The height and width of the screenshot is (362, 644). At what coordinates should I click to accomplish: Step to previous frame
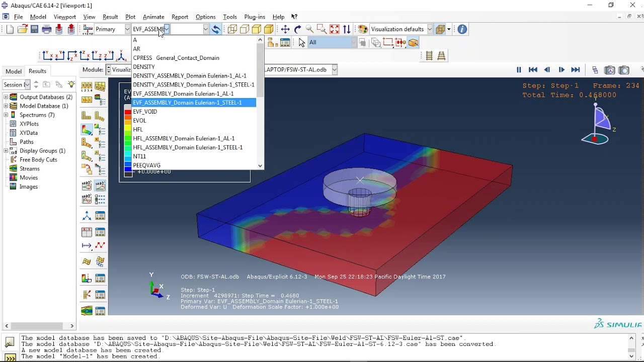tap(547, 70)
